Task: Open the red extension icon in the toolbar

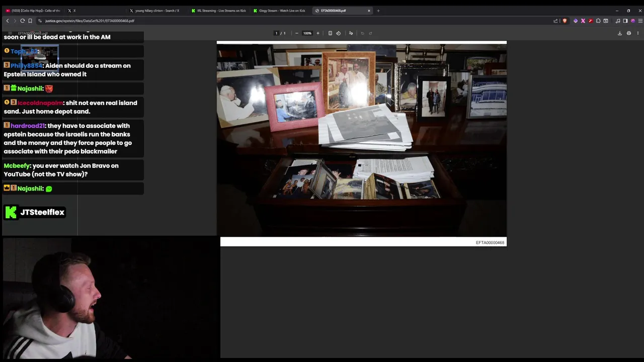Action: 591,21
